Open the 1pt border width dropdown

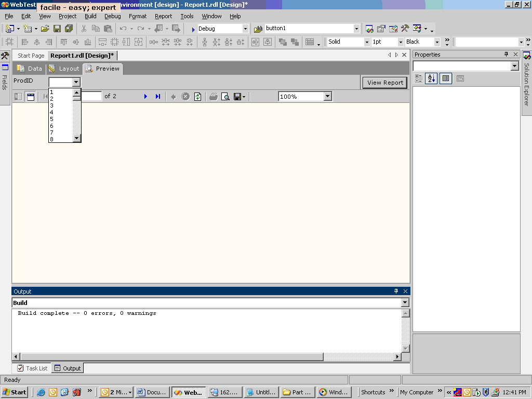pos(401,42)
